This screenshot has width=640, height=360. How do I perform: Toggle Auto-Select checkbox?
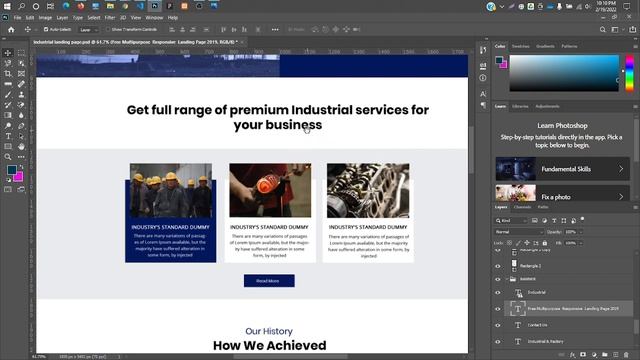click(x=46, y=29)
